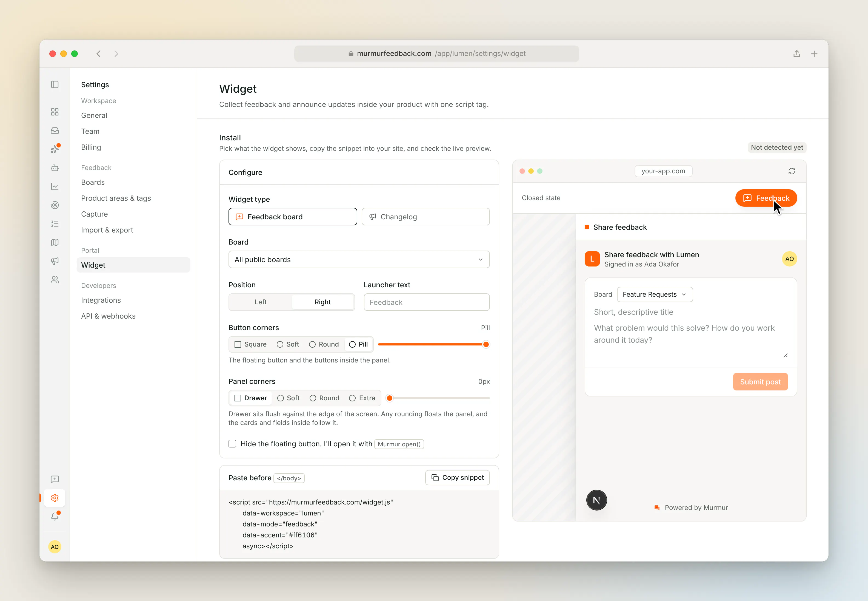Open the line chart analytics icon
This screenshot has width=868, height=601.
click(x=55, y=186)
